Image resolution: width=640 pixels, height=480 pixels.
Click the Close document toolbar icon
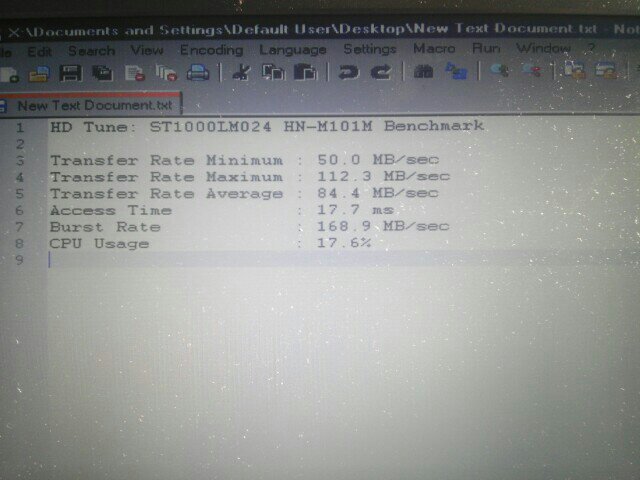point(135,73)
